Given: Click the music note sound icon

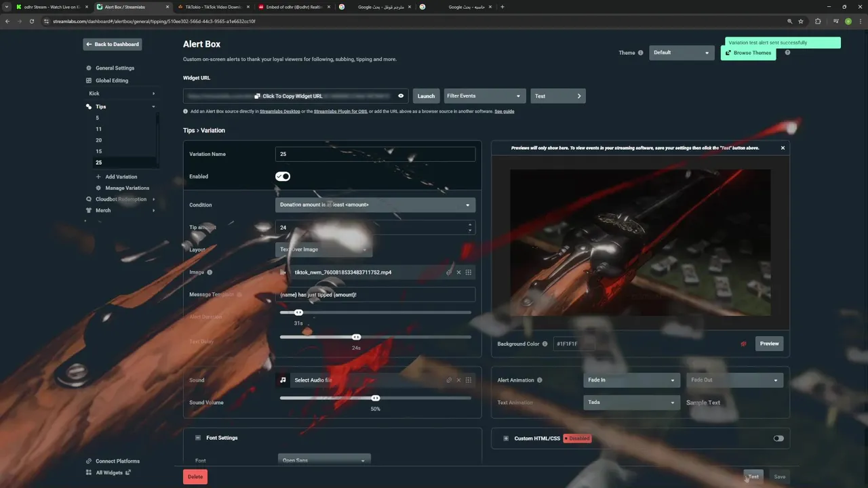Looking at the screenshot, I should 283,380.
